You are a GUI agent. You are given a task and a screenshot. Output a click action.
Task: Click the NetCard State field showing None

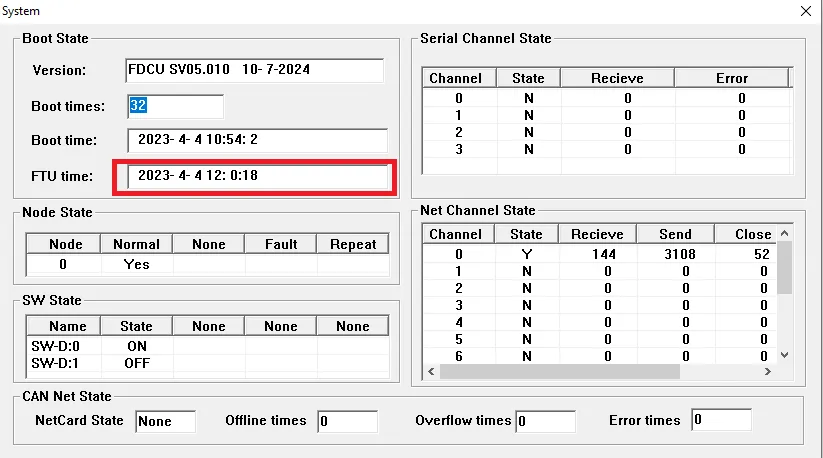pyautogui.click(x=165, y=421)
